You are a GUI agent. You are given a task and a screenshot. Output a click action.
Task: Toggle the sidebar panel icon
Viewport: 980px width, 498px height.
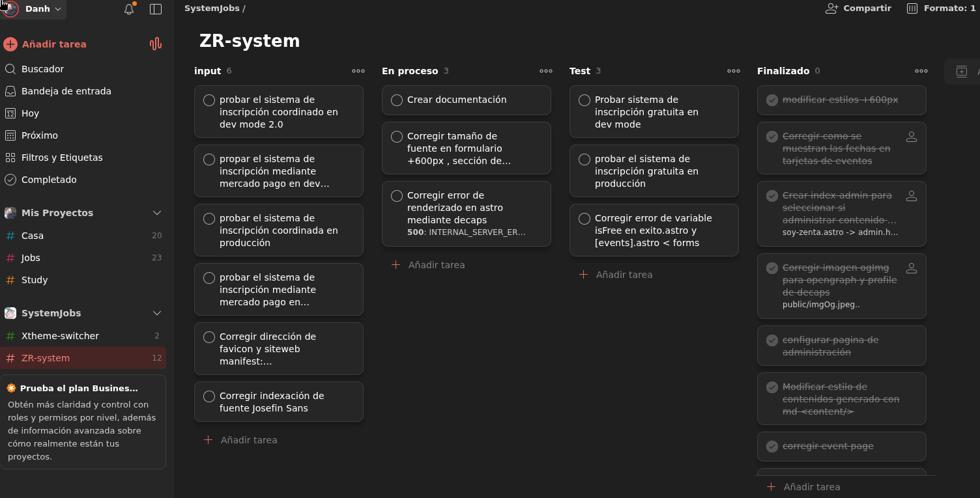(156, 9)
